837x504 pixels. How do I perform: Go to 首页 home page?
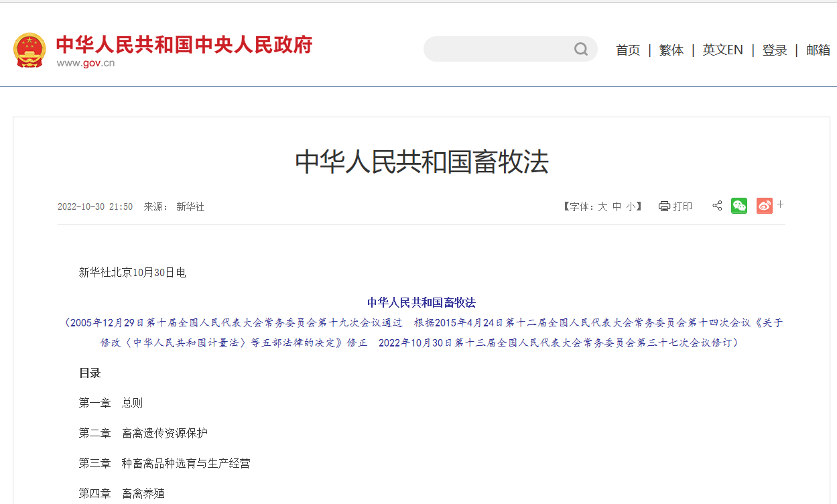628,50
